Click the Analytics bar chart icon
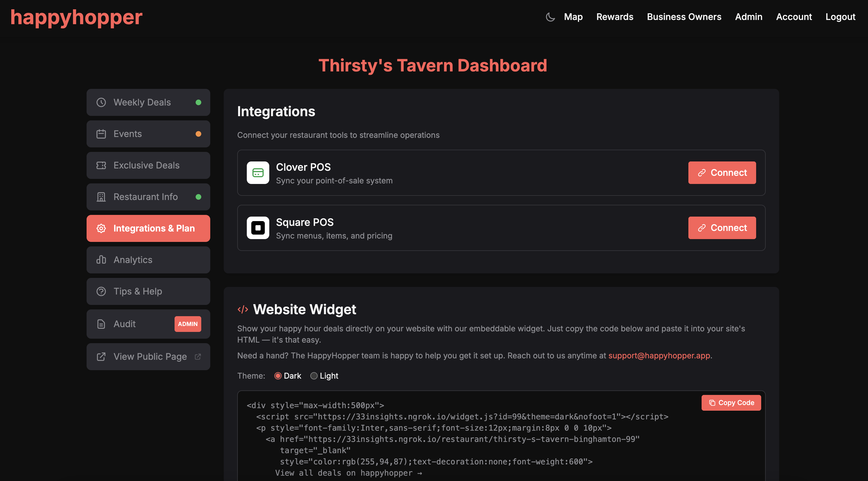This screenshot has width=868, height=481. [x=101, y=260]
